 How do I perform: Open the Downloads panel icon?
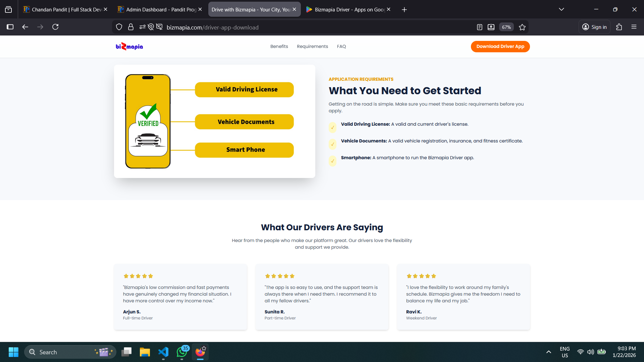click(x=491, y=27)
